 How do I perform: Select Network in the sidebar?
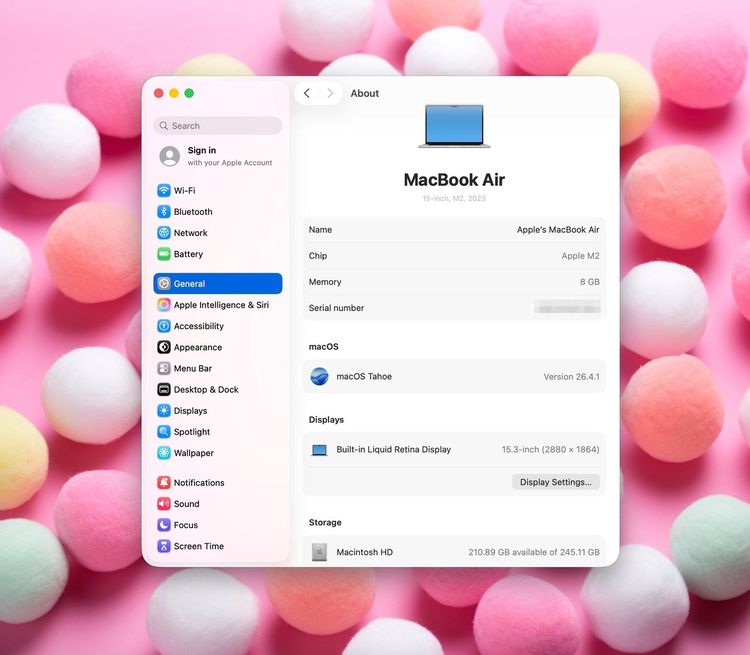218,233
